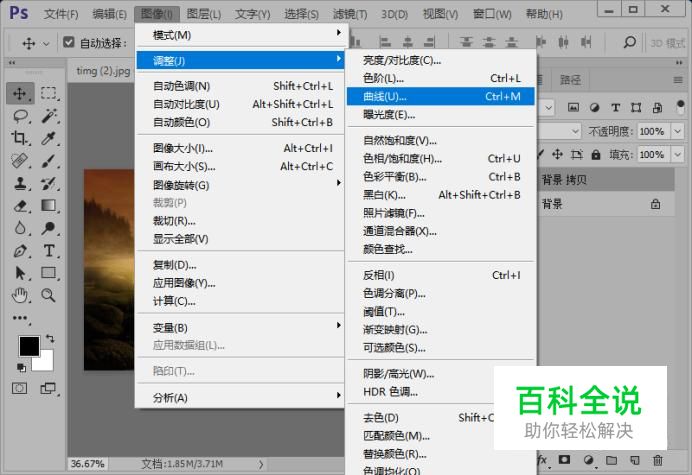The height and width of the screenshot is (475, 692).
Task: Select the Zoom tool
Action: pyautogui.click(x=49, y=295)
